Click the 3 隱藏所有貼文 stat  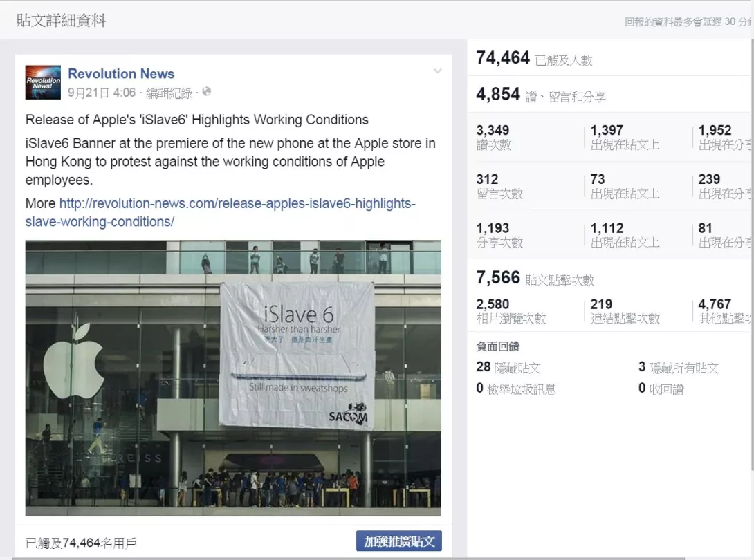(x=679, y=368)
